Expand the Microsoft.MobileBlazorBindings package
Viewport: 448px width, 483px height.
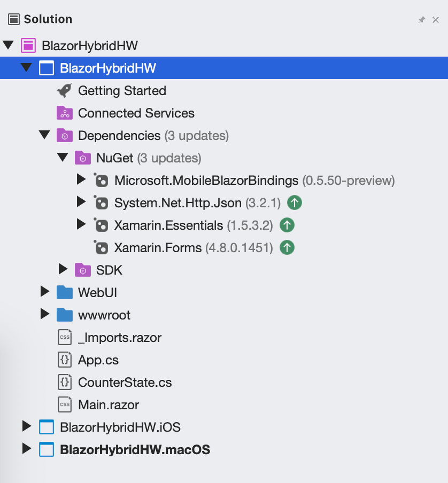[x=81, y=180]
